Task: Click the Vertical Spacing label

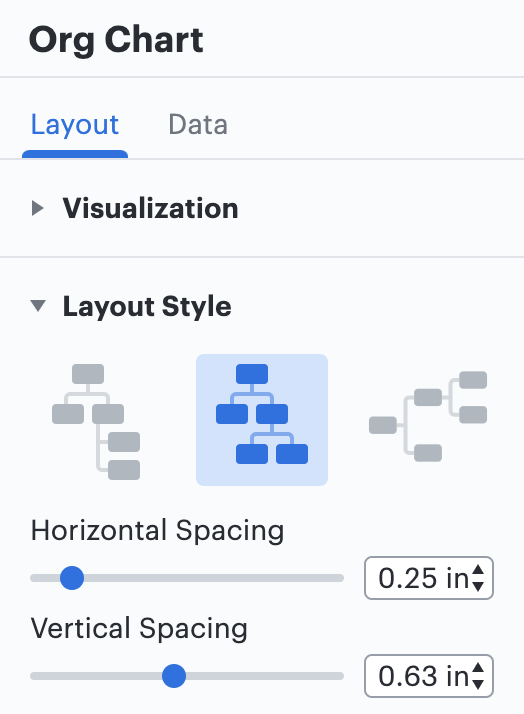Action: 139,629
